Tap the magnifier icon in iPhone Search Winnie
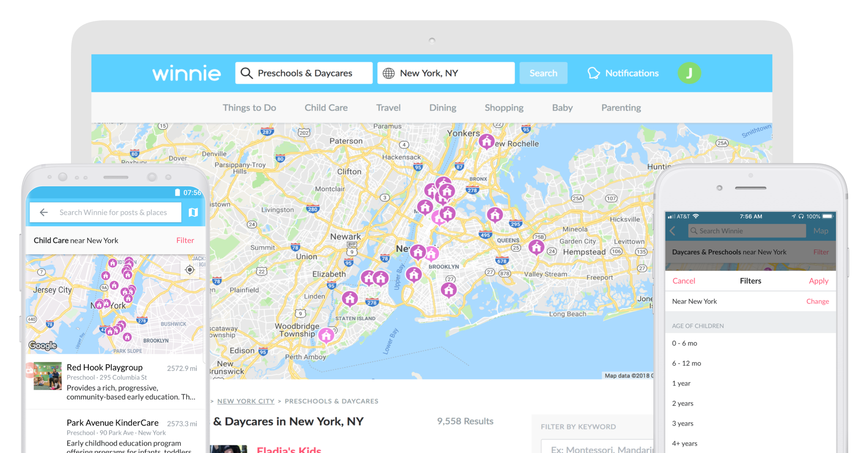Screen dimensions: 868x453 pyautogui.click(x=694, y=231)
